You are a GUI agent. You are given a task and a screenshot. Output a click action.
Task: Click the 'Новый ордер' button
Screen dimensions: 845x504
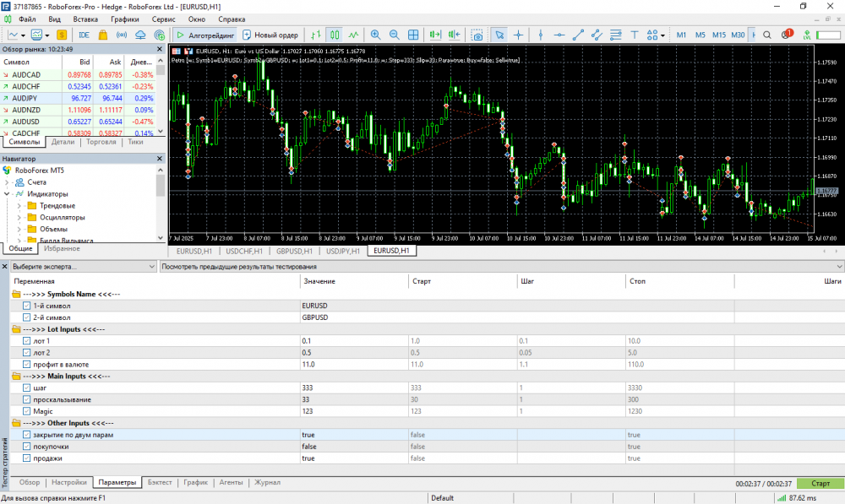pos(270,35)
